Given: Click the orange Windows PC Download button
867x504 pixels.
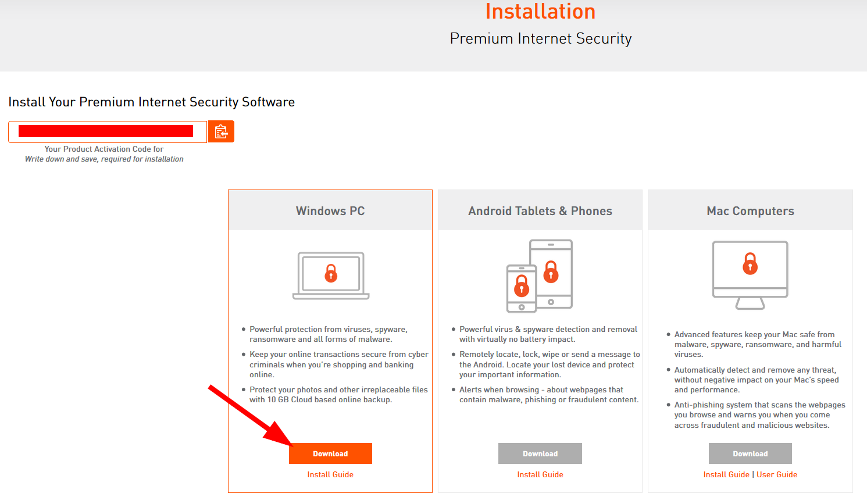Looking at the screenshot, I should 330,453.
